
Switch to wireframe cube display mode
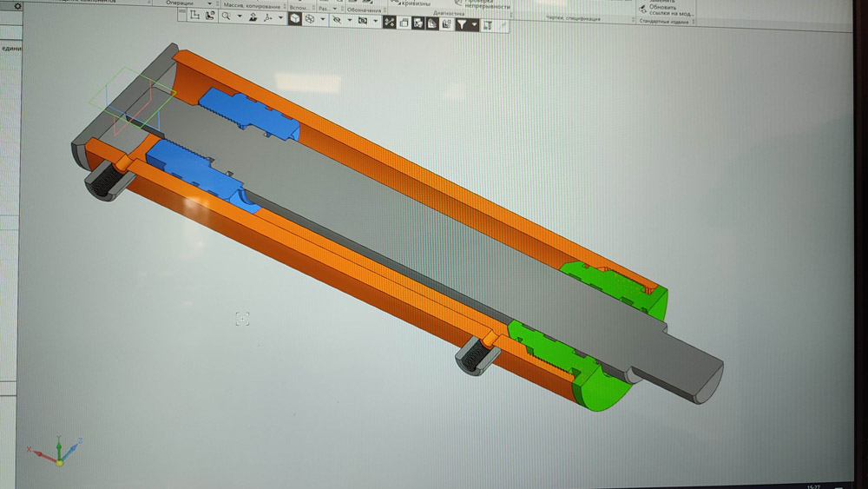click(x=310, y=19)
